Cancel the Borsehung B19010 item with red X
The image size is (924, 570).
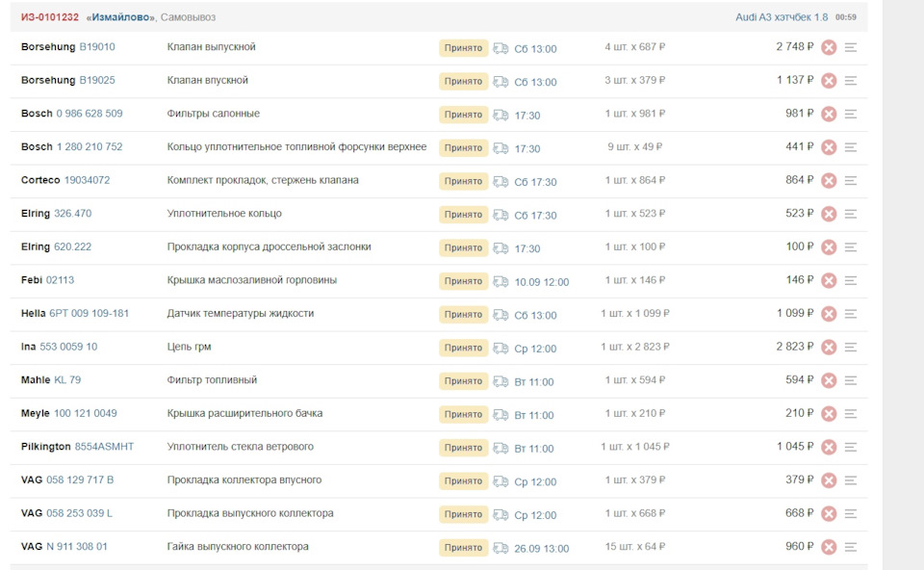click(x=829, y=47)
